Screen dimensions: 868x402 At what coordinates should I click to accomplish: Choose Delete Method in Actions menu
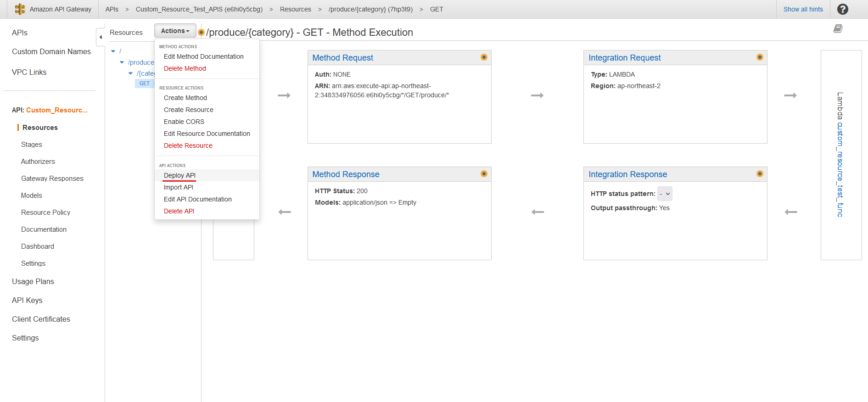(185, 68)
